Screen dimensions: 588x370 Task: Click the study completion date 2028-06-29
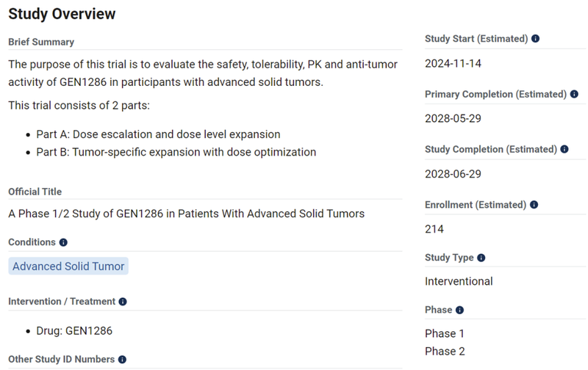pyautogui.click(x=453, y=174)
